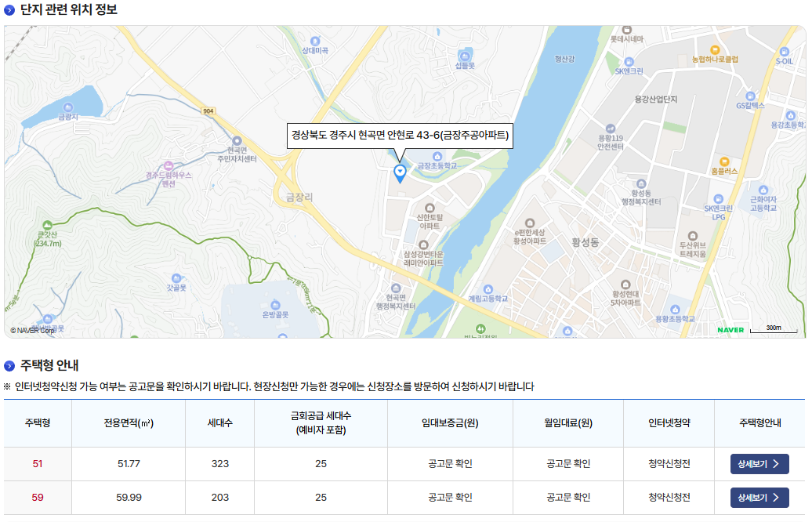The image size is (812, 522).
Task: Click the 904 road number badge
Action: click(x=208, y=111)
